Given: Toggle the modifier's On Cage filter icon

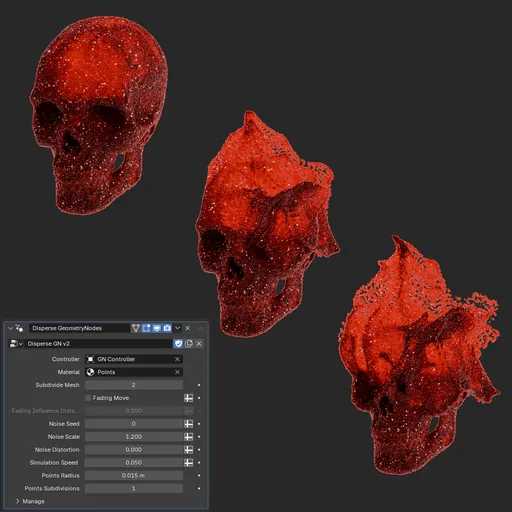Looking at the screenshot, I should click(x=136, y=328).
